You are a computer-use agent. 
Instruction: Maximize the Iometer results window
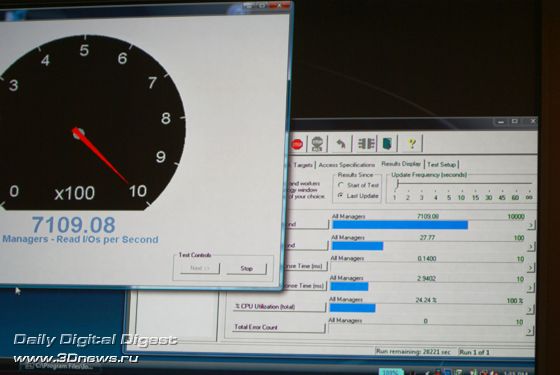pos(515,122)
